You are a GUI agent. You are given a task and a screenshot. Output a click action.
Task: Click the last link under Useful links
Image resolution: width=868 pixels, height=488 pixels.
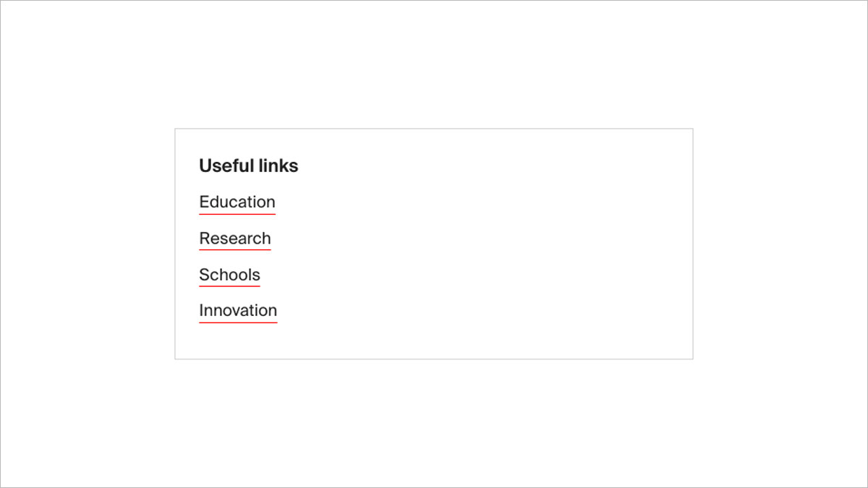[x=238, y=310]
